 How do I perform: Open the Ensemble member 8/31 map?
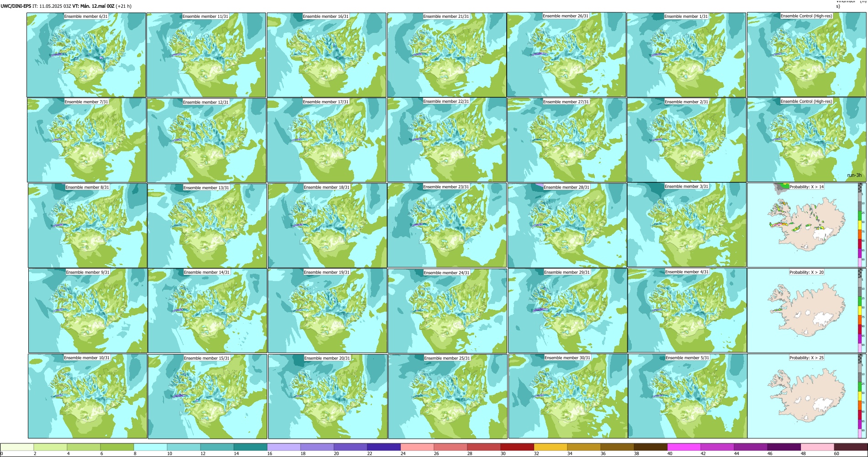coord(87,226)
